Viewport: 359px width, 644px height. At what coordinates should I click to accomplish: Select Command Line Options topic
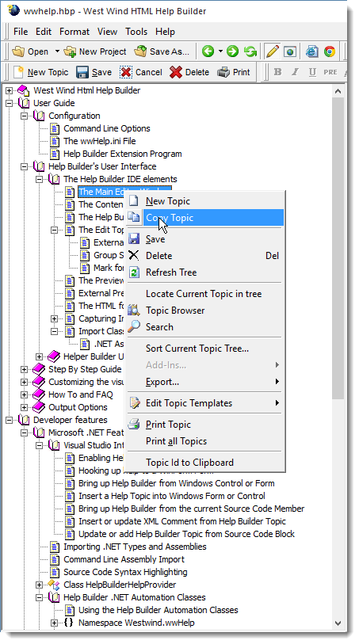click(107, 128)
